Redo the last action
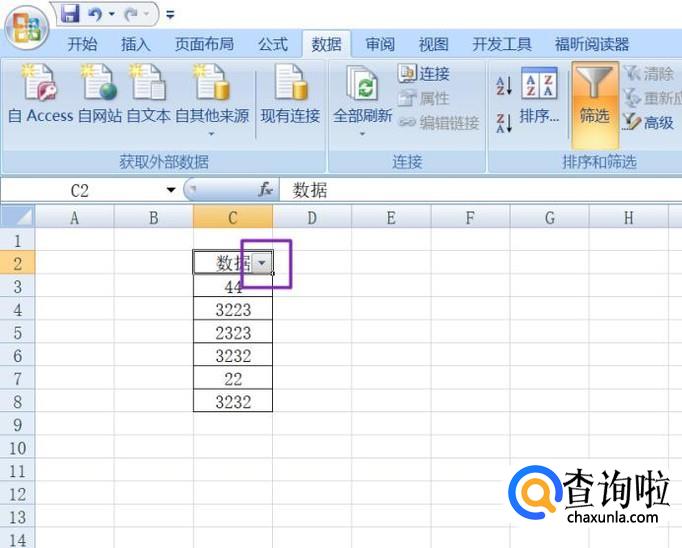 [131, 14]
